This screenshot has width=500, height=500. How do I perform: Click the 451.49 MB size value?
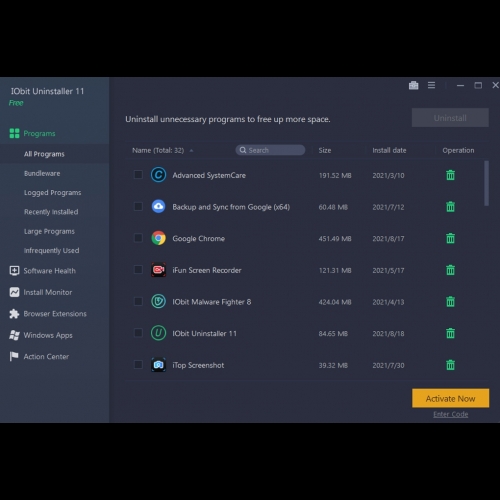coord(335,239)
